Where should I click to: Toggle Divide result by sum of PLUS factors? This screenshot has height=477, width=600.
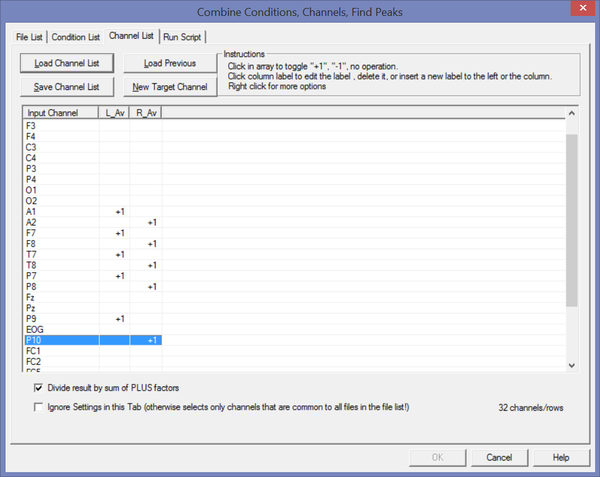pyautogui.click(x=39, y=387)
